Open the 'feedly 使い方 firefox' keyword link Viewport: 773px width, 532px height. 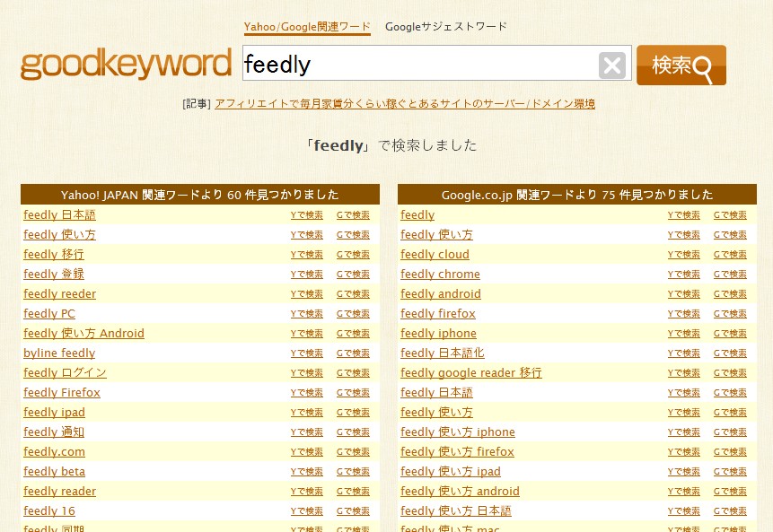457,451
